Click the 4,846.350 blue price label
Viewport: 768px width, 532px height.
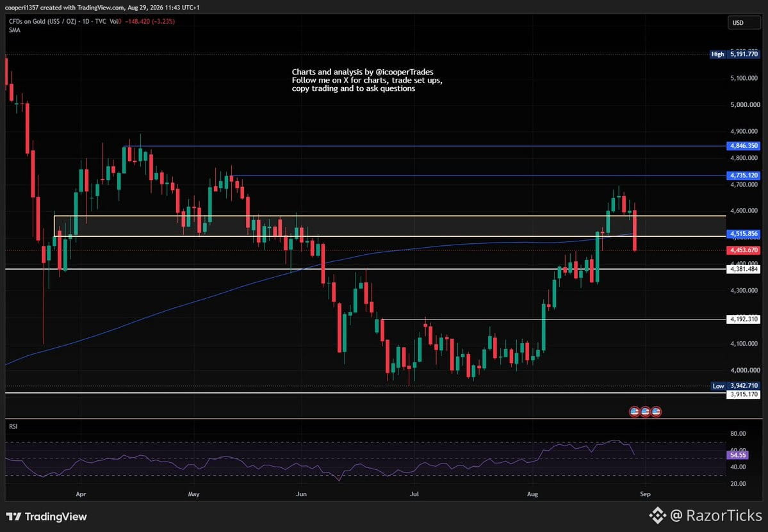[x=744, y=146]
